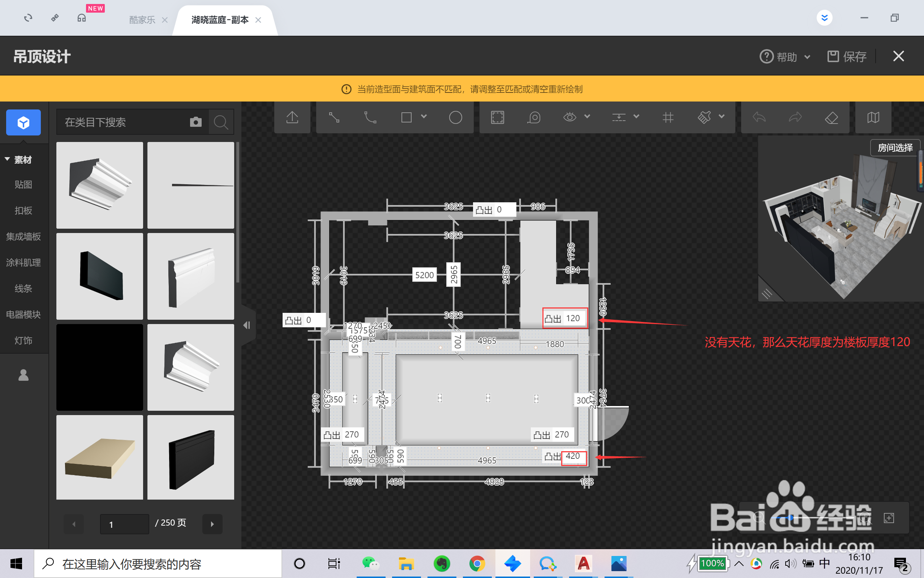This screenshot has height=578, width=924.
Task: Open the material brush dropdown arrow
Action: pos(721,116)
